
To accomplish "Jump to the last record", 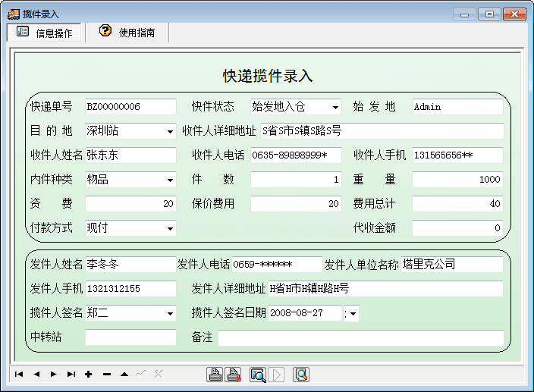I will pos(71,374).
